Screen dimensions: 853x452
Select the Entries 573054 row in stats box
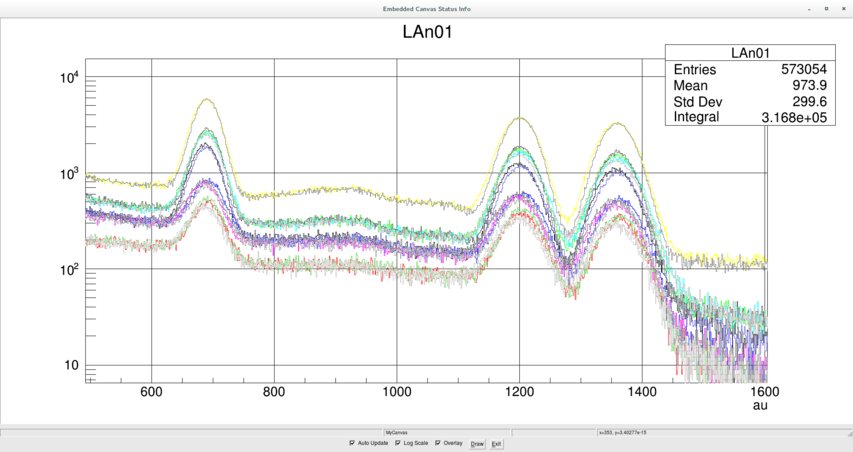[x=750, y=69]
